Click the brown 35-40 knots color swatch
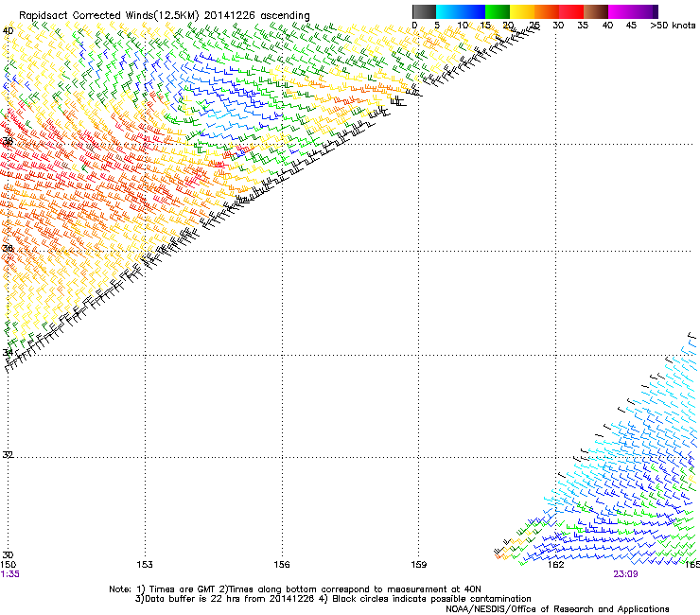The width and height of the screenshot is (700, 615). click(x=596, y=11)
